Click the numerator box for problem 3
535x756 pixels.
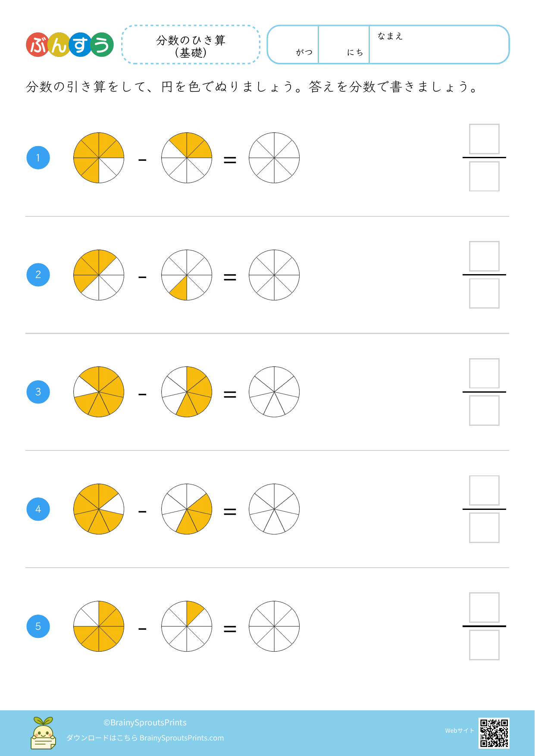[x=484, y=373]
